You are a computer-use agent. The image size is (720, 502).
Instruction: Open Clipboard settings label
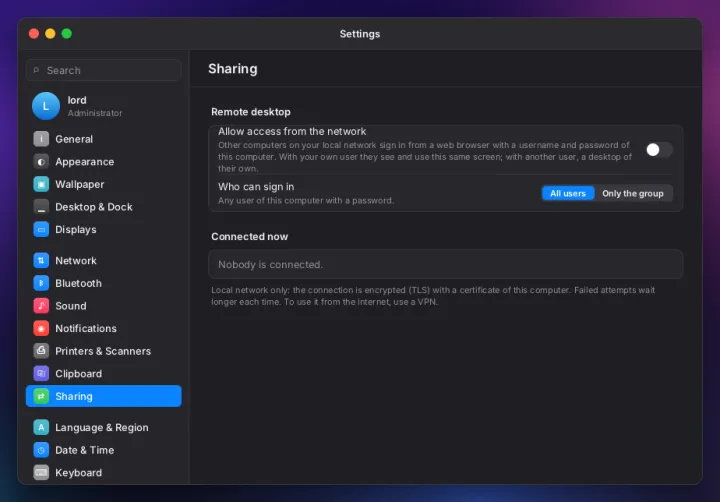coord(79,373)
